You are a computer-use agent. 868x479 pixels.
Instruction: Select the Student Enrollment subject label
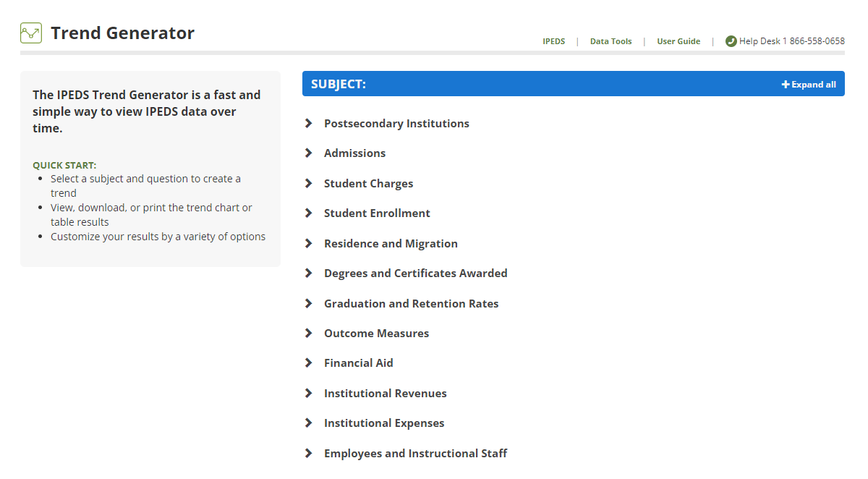pos(377,213)
